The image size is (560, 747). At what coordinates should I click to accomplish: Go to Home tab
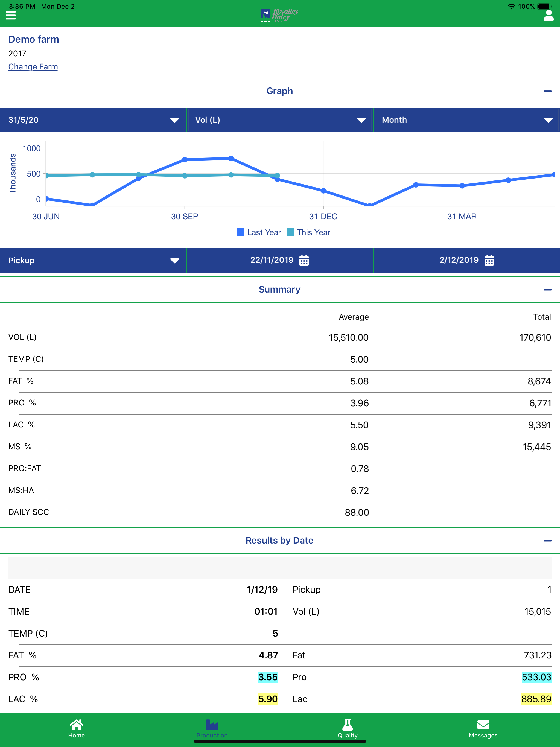tap(76, 728)
